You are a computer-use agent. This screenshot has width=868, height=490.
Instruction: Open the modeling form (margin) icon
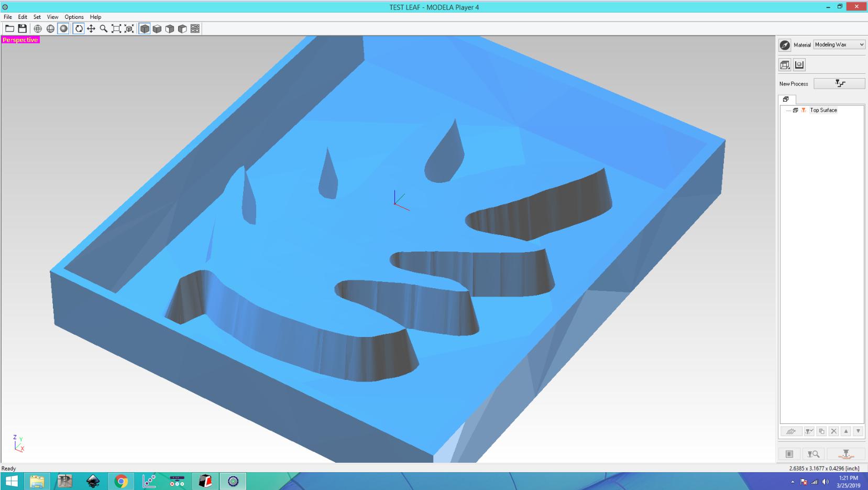[799, 65]
